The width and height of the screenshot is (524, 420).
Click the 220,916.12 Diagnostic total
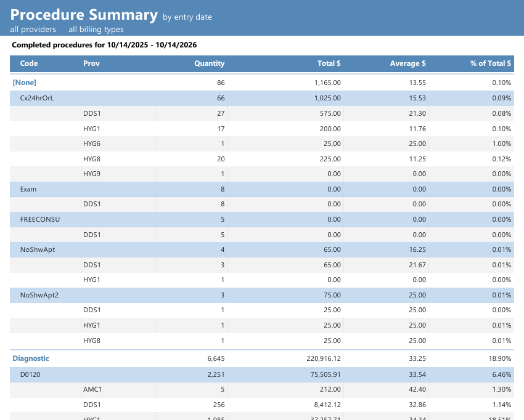click(324, 358)
